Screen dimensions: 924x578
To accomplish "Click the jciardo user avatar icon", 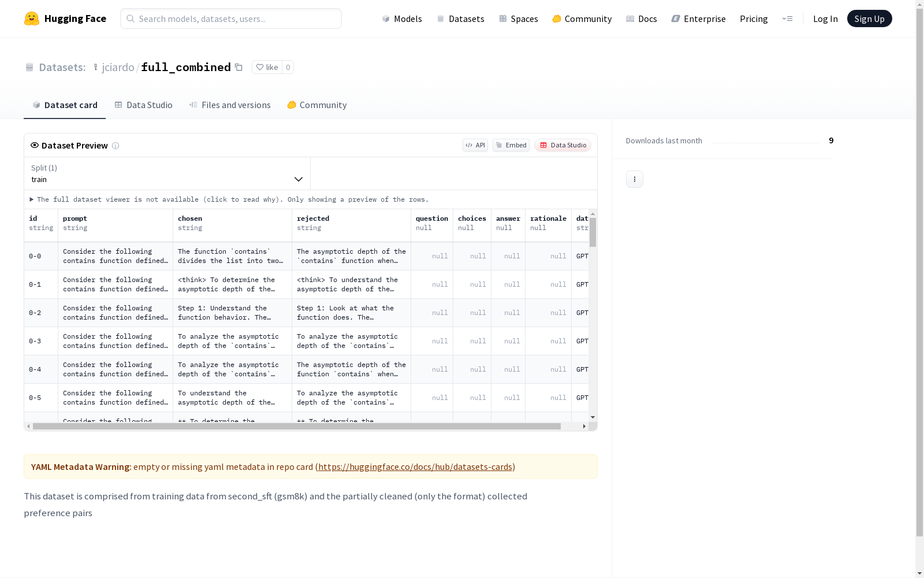I will pyautogui.click(x=96, y=67).
